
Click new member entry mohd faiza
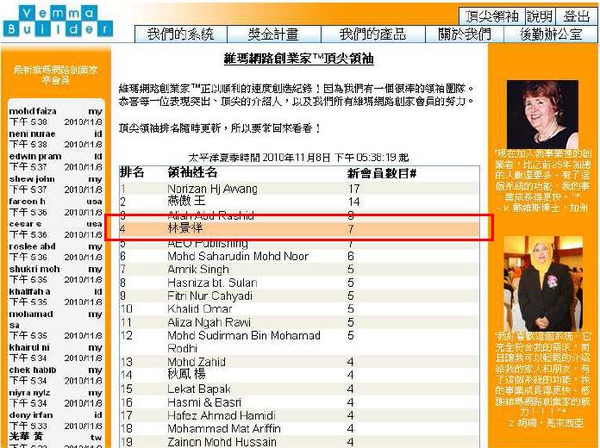[33, 111]
